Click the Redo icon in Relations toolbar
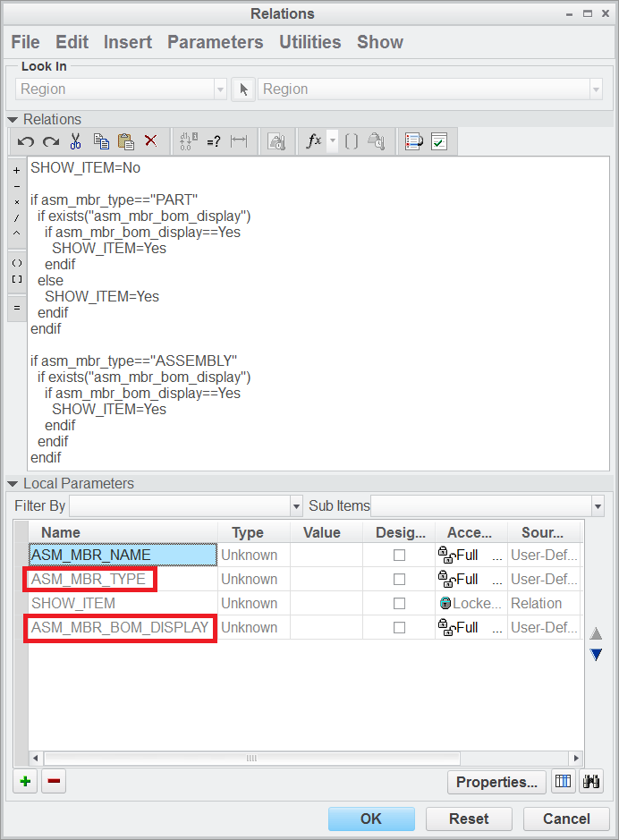 (x=51, y=141)
